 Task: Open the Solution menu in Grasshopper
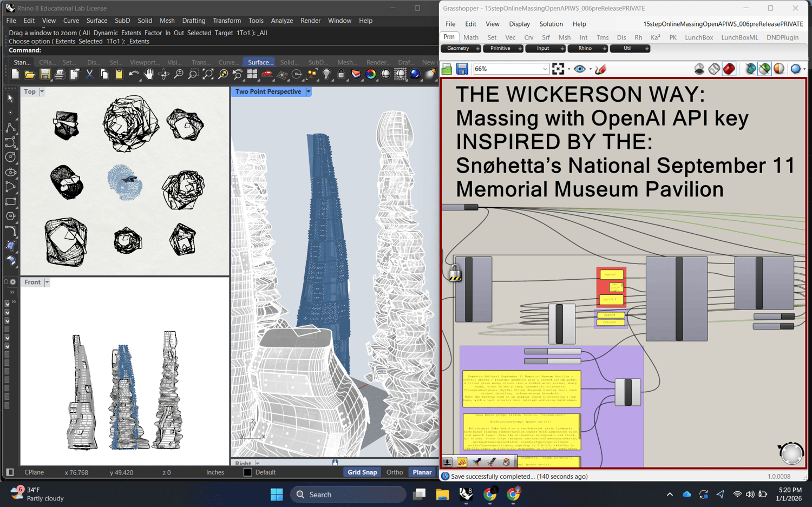(551, 24)
